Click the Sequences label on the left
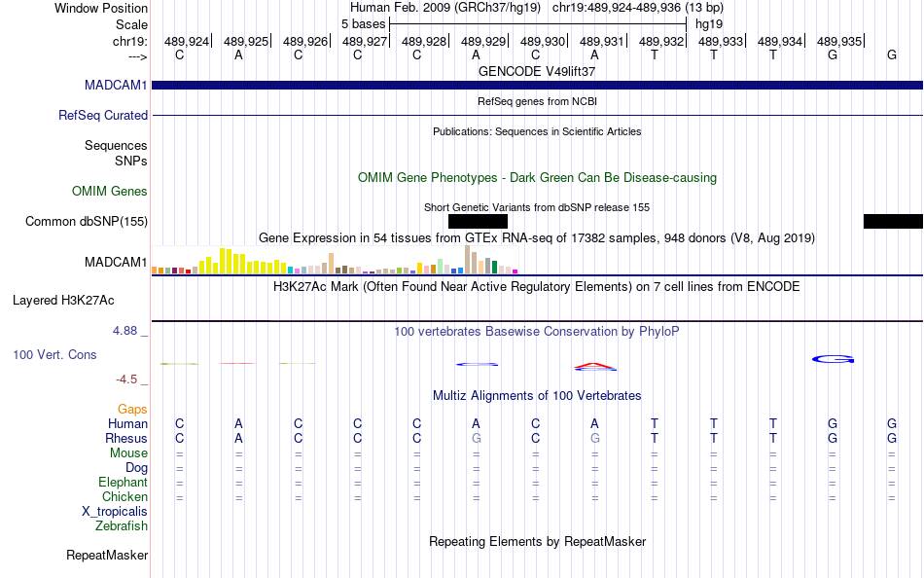The width and height of the screenshot is (924, 578). point(116,146)
